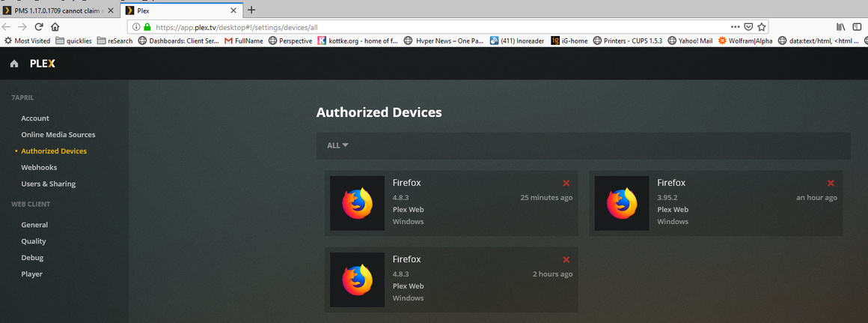Open Quality settings

pyautogui.click(x=33, y=241)
